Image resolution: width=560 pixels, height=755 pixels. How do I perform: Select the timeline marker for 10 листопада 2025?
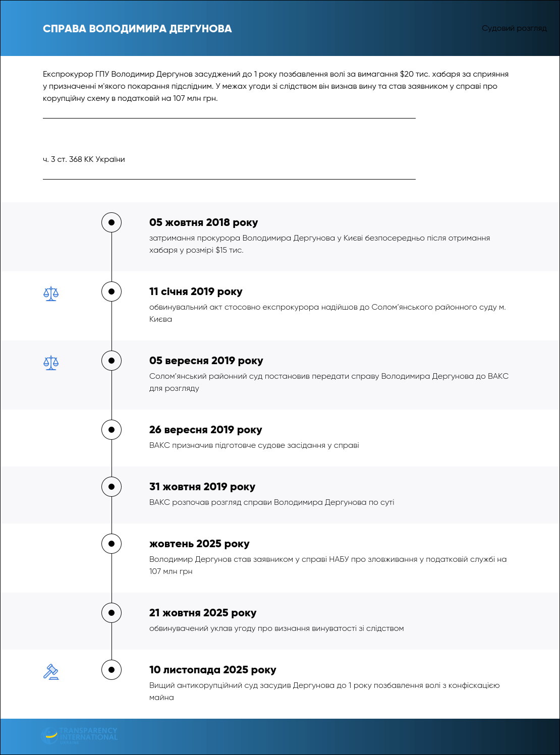[x=111, y=670]
